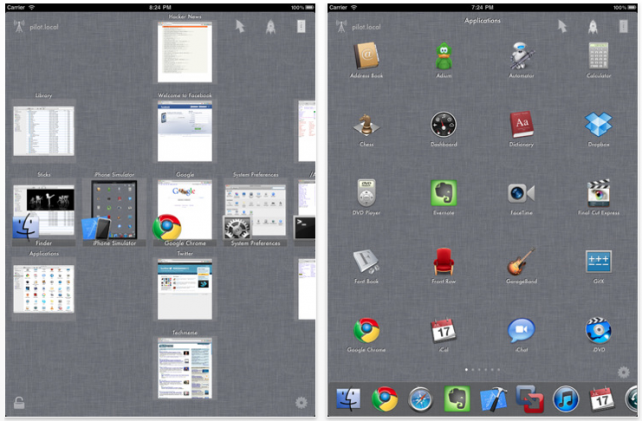Tap the pointer cursor icon on the windows overview

[x=240, y=27]
